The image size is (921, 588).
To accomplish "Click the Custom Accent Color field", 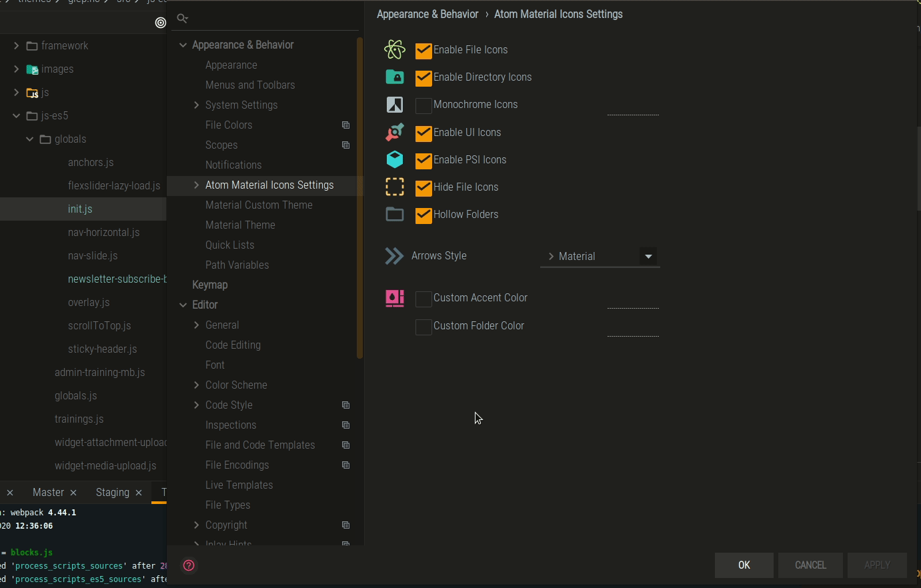I will click(633, 300).
